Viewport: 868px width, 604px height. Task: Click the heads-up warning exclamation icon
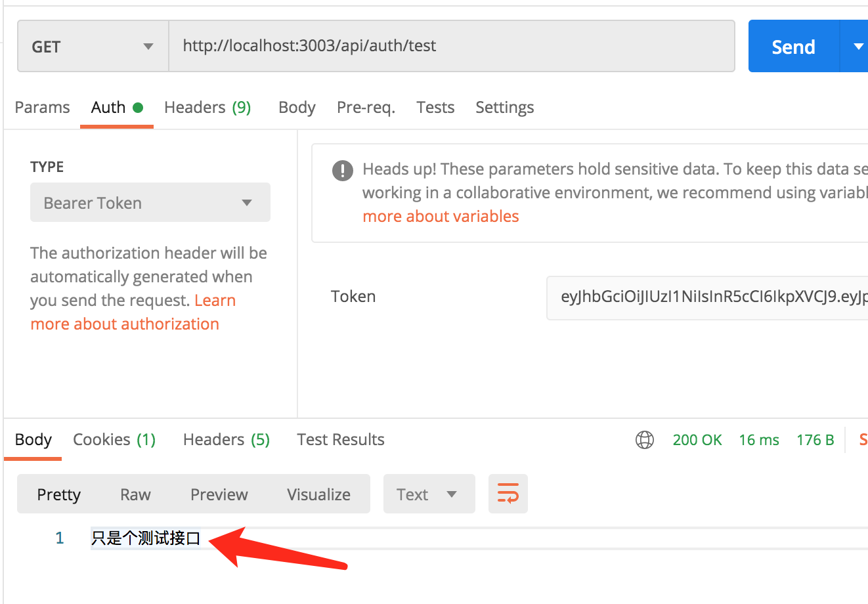(x=343, y=170)
